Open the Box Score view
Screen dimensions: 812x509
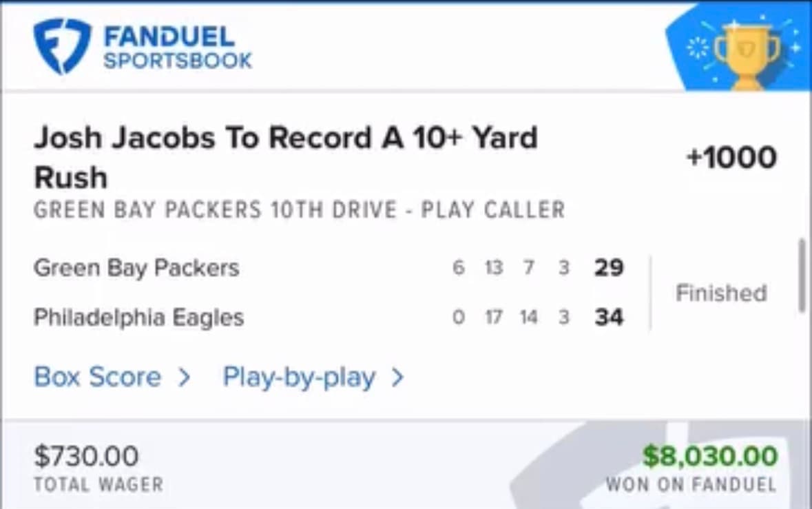coord(97,377)
